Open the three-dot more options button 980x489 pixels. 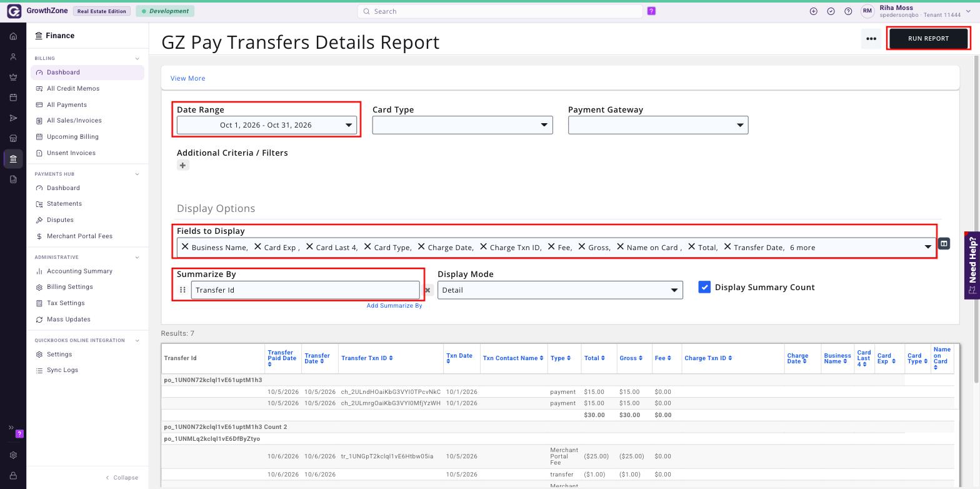coord(871,39)
